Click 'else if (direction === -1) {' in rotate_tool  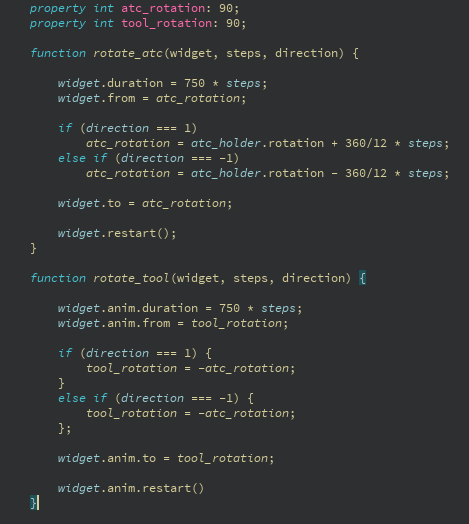[x=156, y=398]
